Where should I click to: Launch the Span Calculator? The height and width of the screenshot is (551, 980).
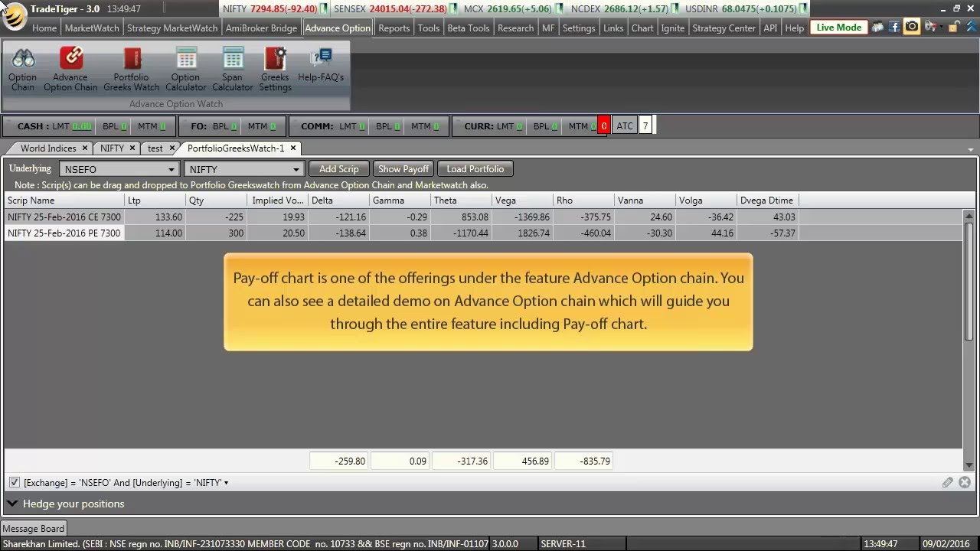pos(233,69)
